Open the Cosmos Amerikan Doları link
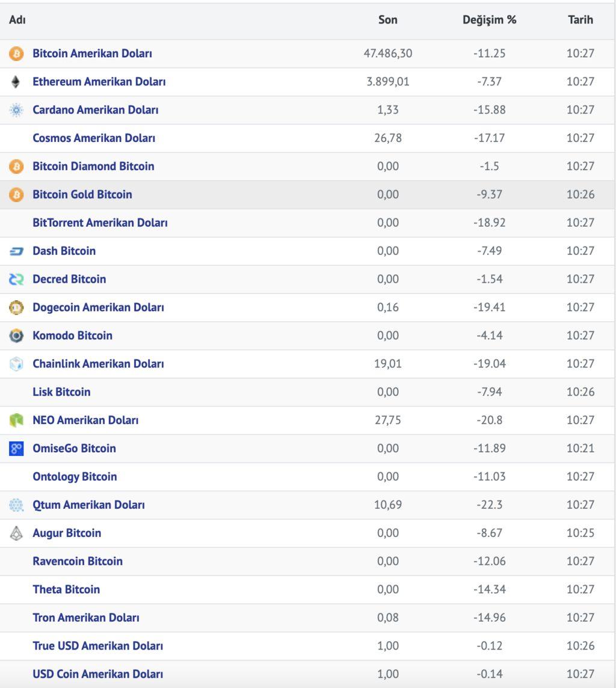 [x=94, y=138]
